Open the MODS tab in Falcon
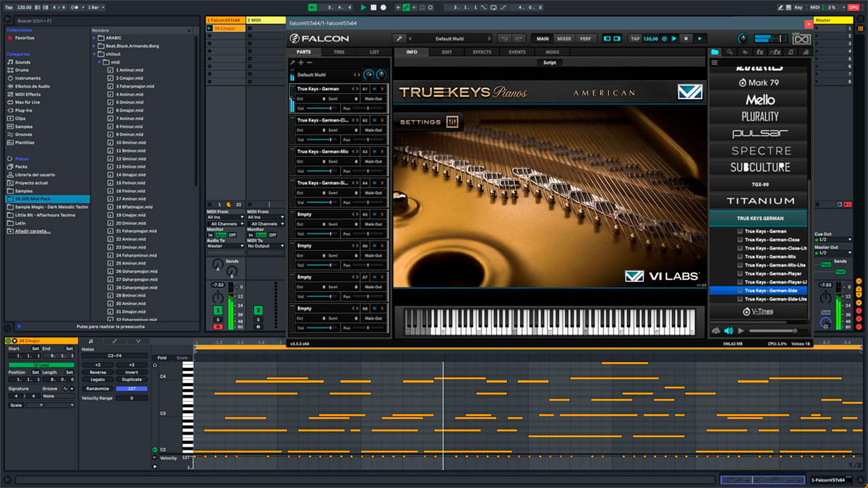Viewport: 868px width, 488px height. pos(552,53)
